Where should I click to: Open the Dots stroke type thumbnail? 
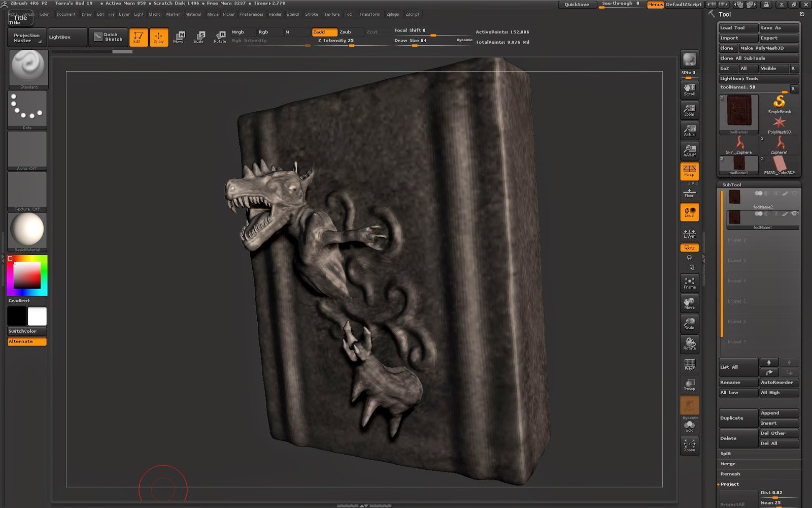click(28, 110)
